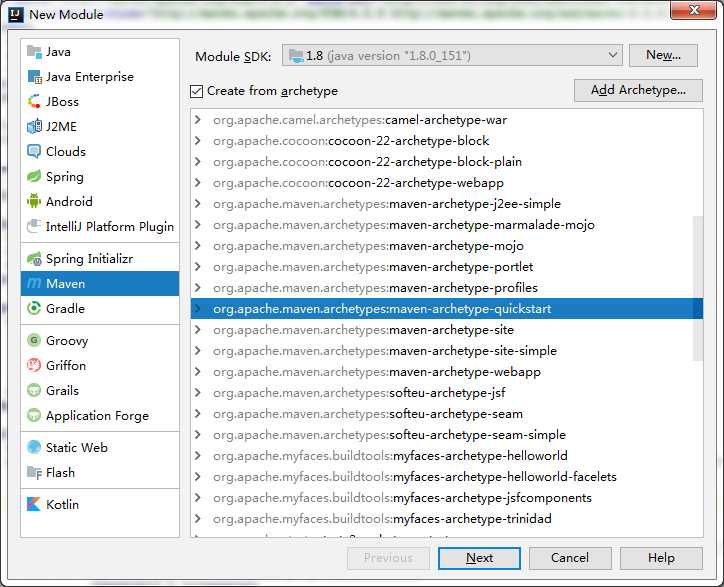Screen dimensions: 724x587
Task: Click the Kotlin logo icon
Action: pyautogui.click(x=34, y=504)
